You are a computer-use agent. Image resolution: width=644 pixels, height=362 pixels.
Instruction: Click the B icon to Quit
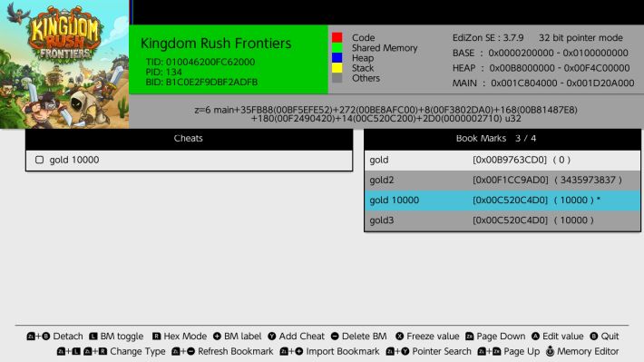click(x=594, y=336)
